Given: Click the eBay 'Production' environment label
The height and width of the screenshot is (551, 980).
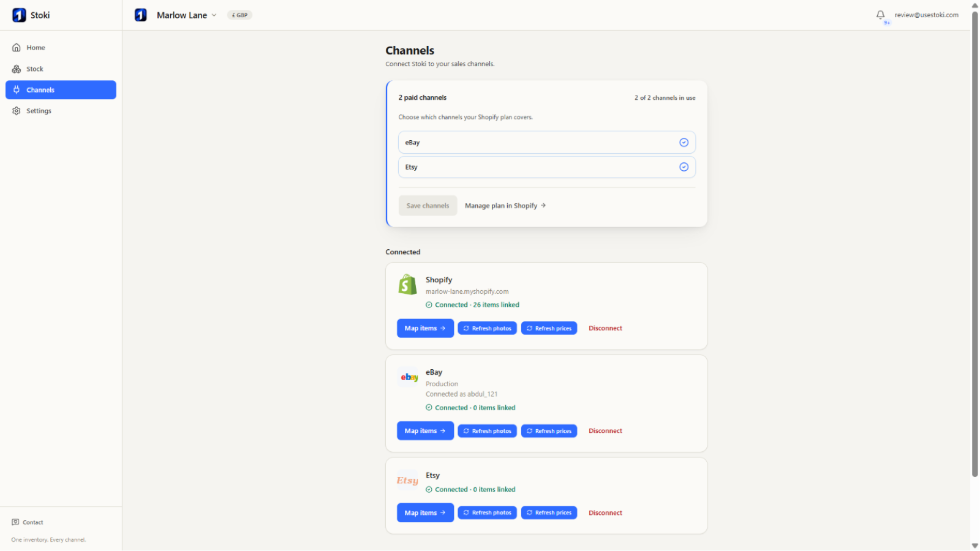Looking at the screenshot, I should 442,384.
